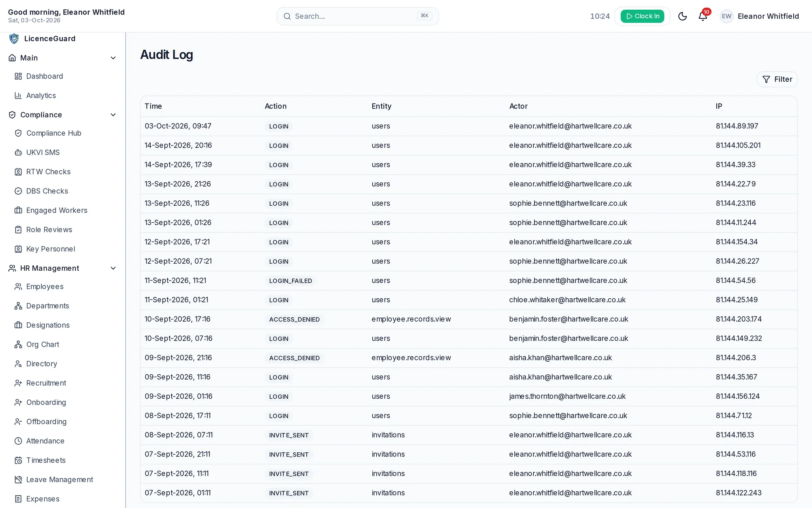Click the DBS Checks icon

pos(18,191)
